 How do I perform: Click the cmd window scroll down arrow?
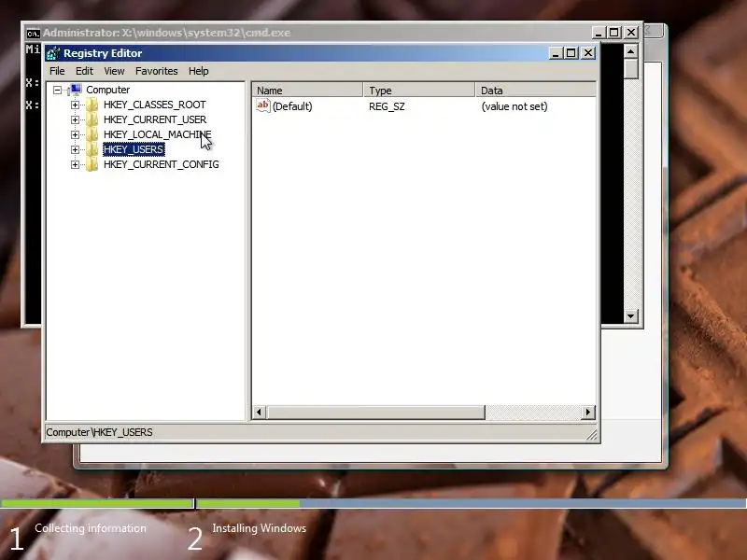631,315
